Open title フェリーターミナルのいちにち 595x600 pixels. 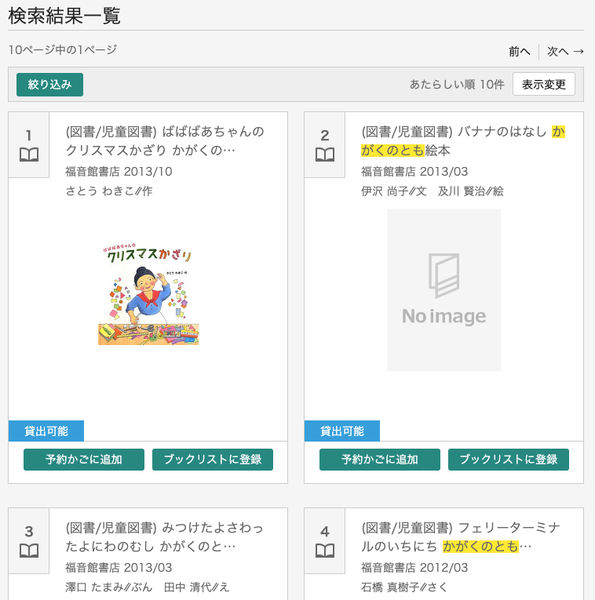(461, 537)
